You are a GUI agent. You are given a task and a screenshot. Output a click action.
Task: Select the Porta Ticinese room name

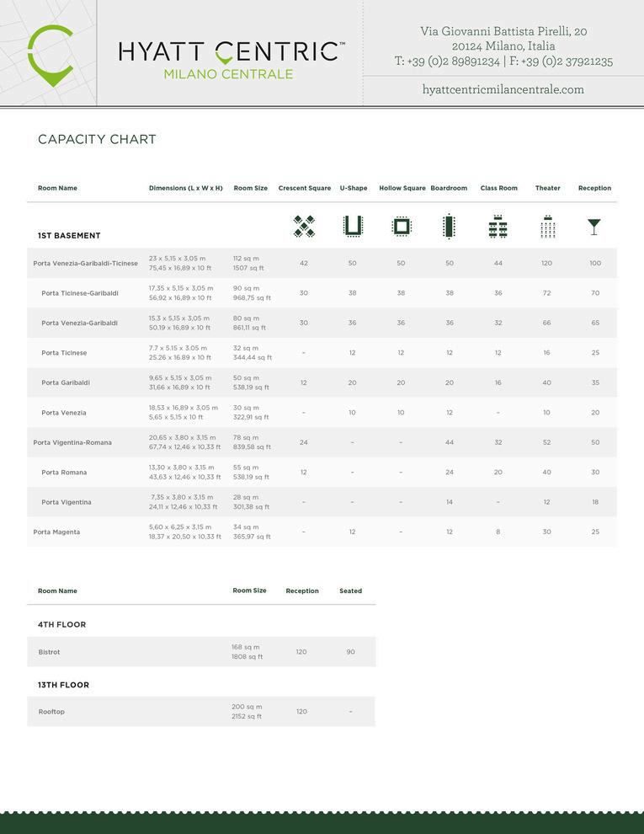coord(64,353)
